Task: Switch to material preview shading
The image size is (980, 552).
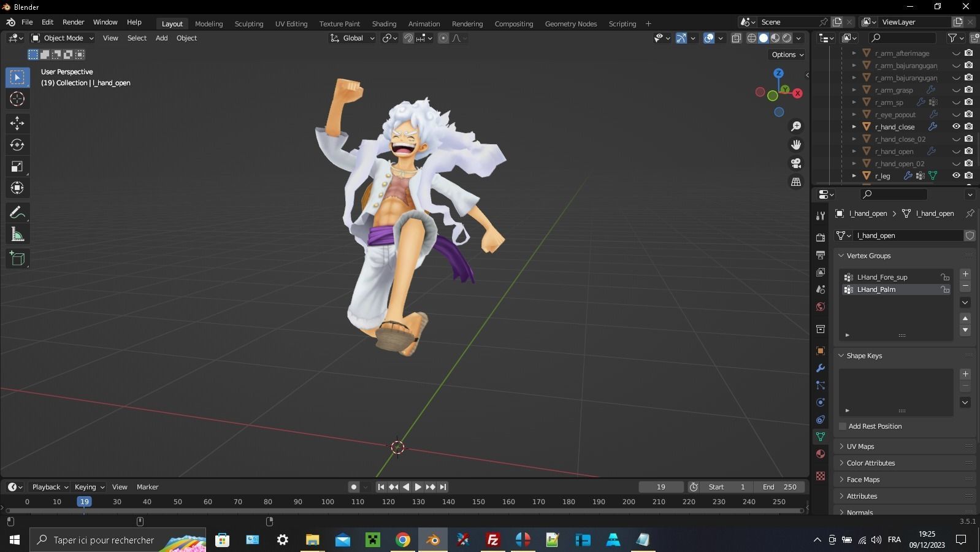Action: coord(775,38)
